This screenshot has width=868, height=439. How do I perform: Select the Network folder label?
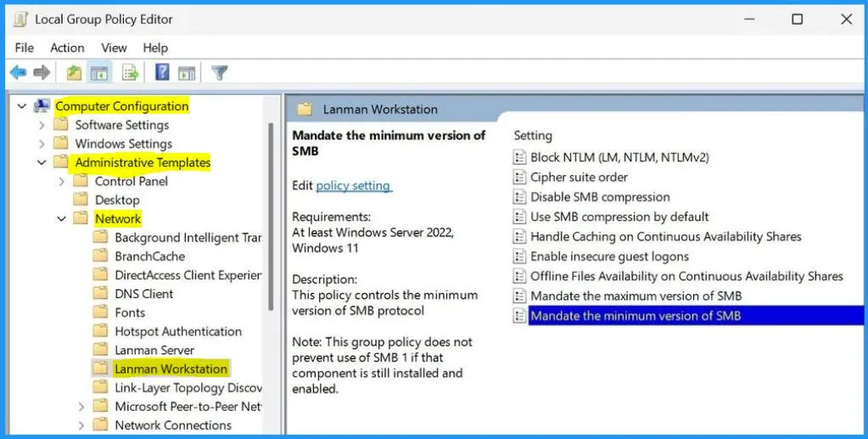tap(118, 219)
